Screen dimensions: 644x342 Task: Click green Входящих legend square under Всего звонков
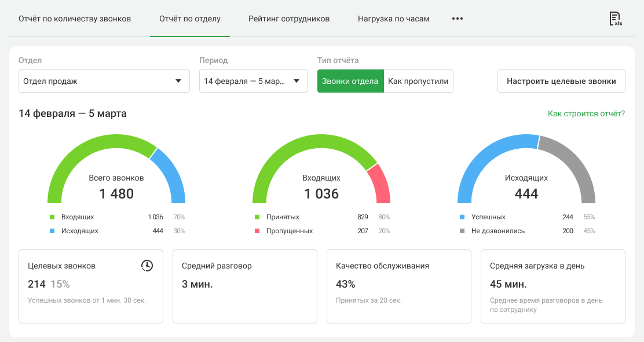pos(52,217)
